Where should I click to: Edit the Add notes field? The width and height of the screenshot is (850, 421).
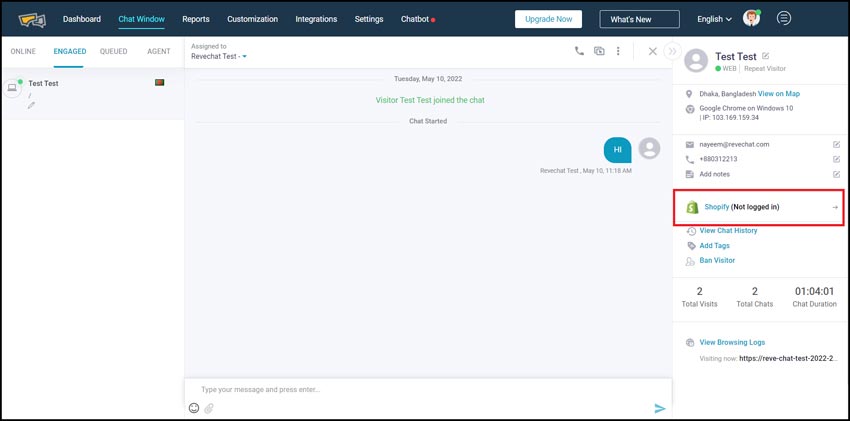[x=836, y=174]
